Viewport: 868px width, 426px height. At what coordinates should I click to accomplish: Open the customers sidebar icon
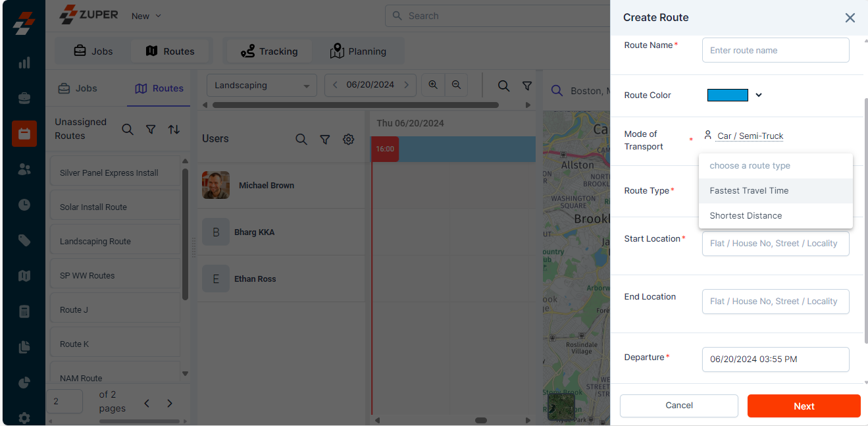24,169
